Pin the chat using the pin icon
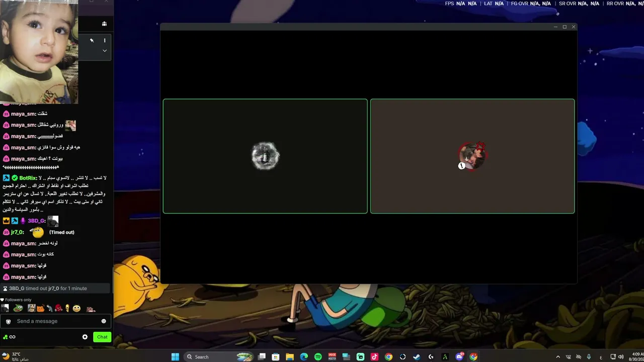 pyautogui.click(x=92, y=40)
